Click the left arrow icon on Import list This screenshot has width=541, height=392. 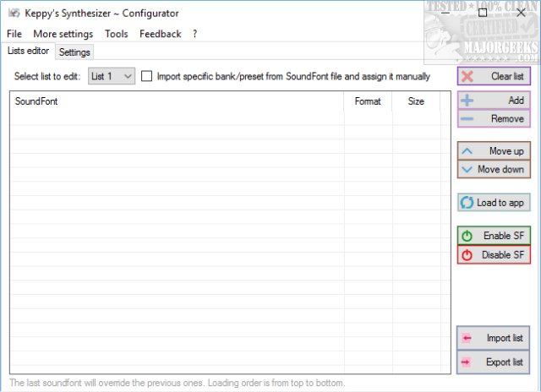[467, 338]
